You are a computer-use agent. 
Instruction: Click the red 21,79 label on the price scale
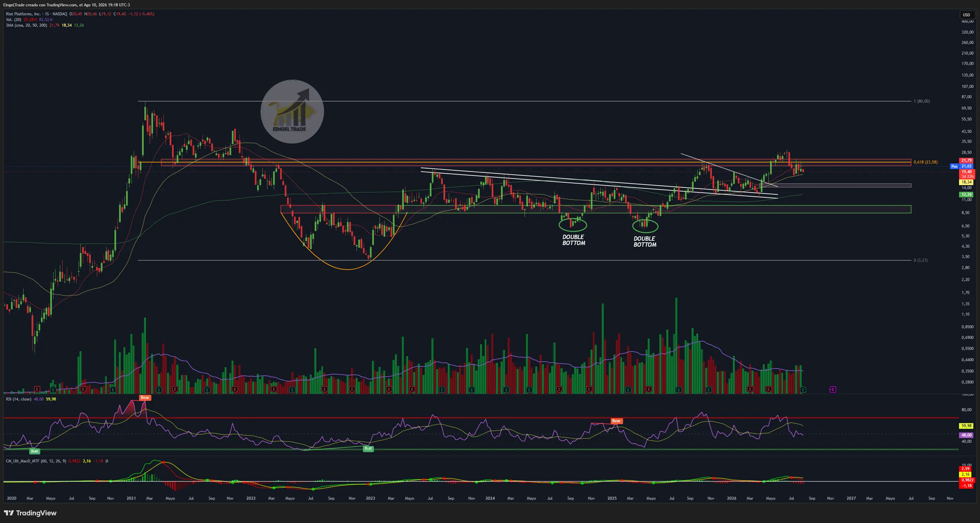(x=966, y=161)
